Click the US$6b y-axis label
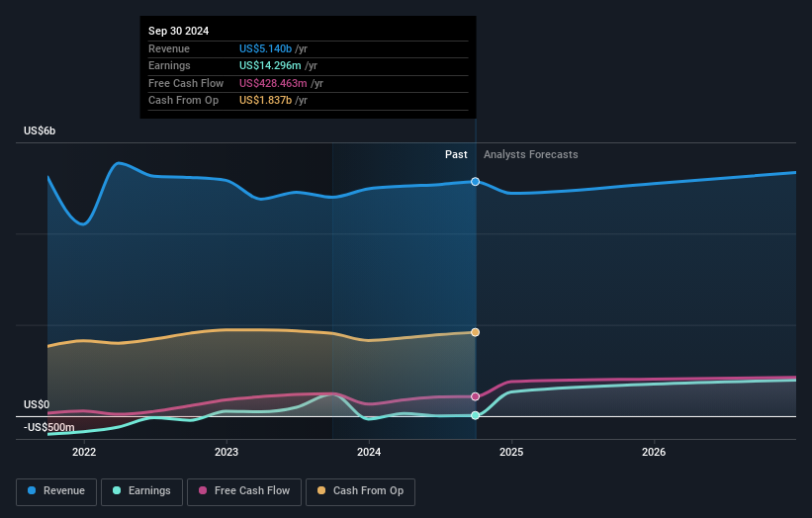The image size is (812, 518). point(40,130)
